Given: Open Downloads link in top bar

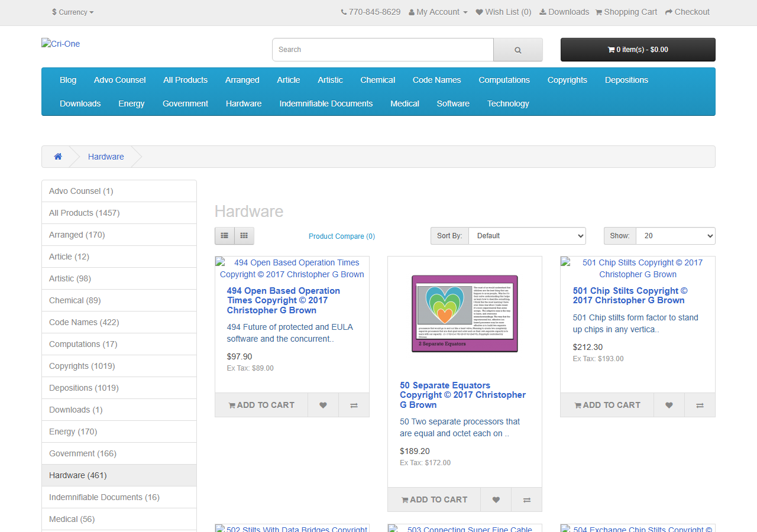Looking at the screenshot, I should pos(564,12).
